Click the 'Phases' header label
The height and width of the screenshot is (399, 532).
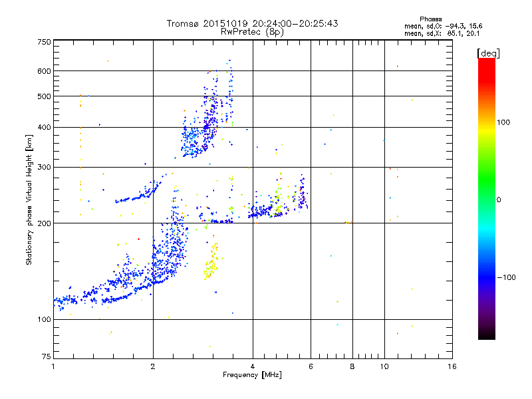tap(430, 19)
